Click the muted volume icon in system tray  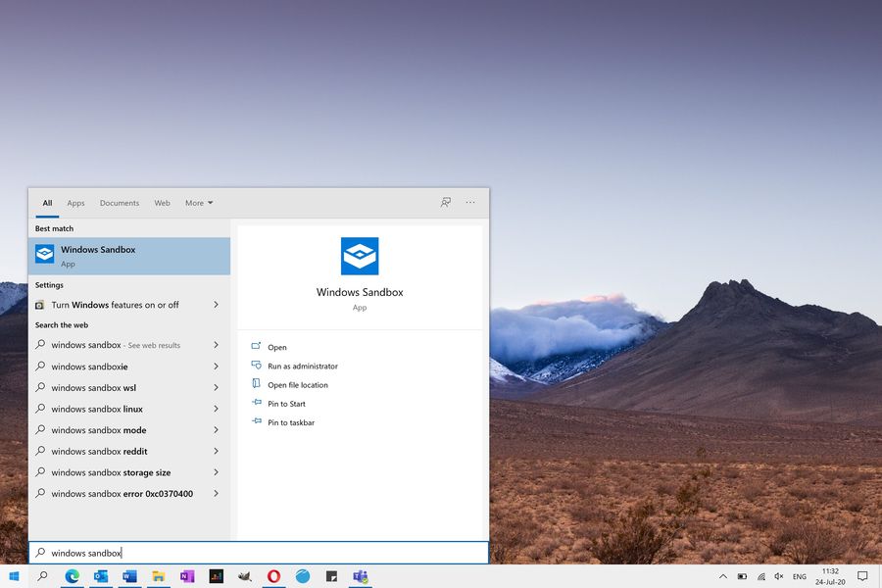click(x=779, y=576)
